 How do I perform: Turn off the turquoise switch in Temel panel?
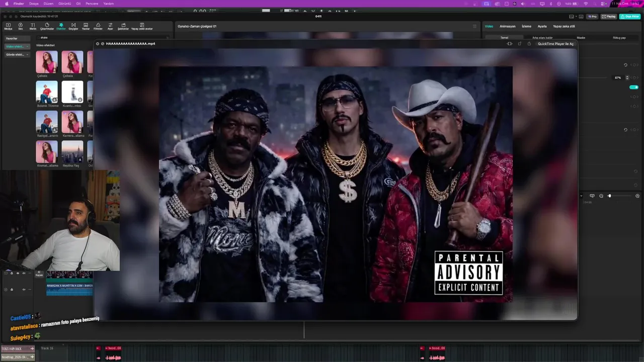point(634,87)
